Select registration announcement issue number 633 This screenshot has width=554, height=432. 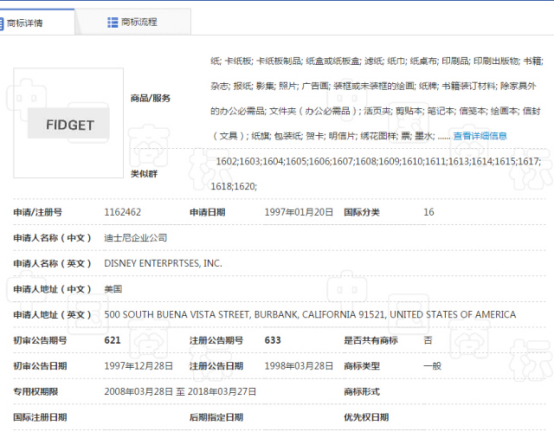pos(273,340)
